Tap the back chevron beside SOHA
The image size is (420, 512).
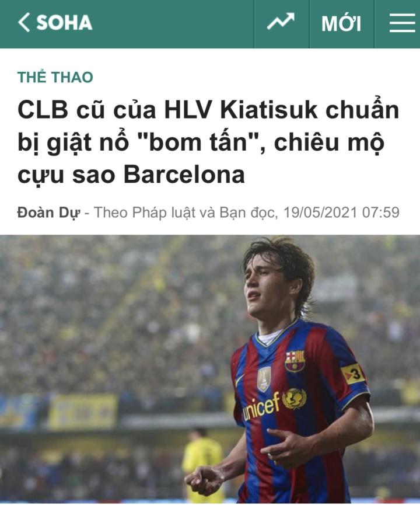coord(24,23)
